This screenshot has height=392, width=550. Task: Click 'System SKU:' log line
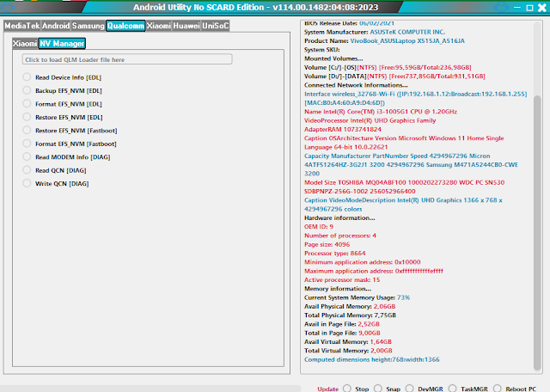point(322,50)
